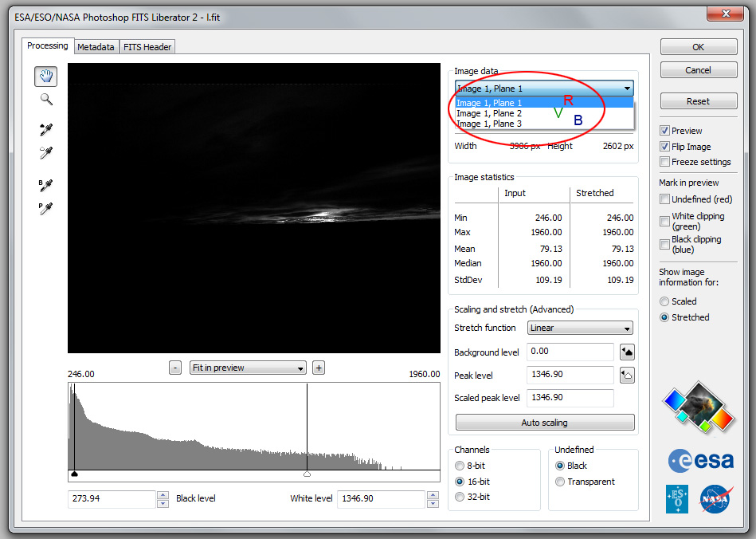The width and height of the screenshot is (756, 539).
Task: Click the Black level value field
Action: tap(112, 499)
